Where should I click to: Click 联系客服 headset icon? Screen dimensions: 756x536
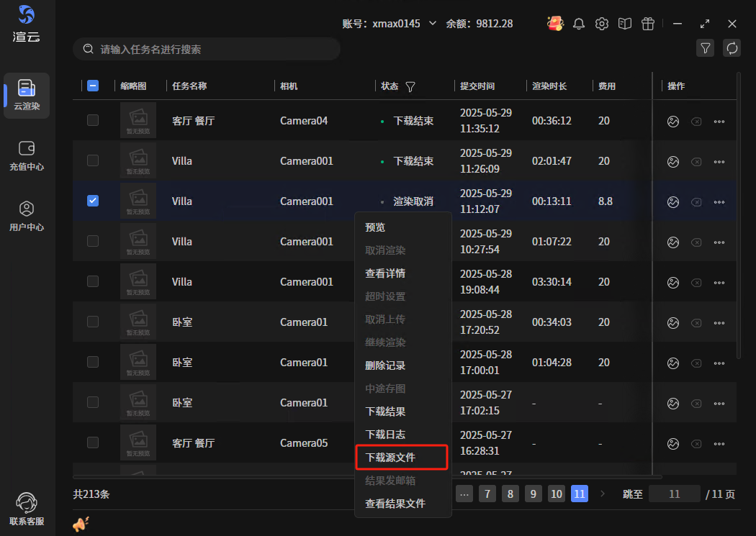(27, 509)
